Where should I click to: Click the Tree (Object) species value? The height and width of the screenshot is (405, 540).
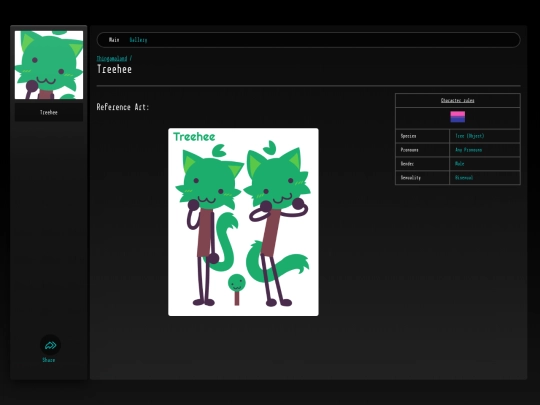(x=469, y=136)
